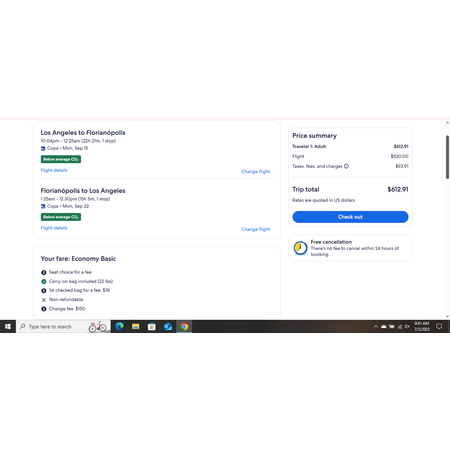Open Flight details for Los Angeles to Florianópolis
Viewport: 450px width, 450px height.
[54, 170]
